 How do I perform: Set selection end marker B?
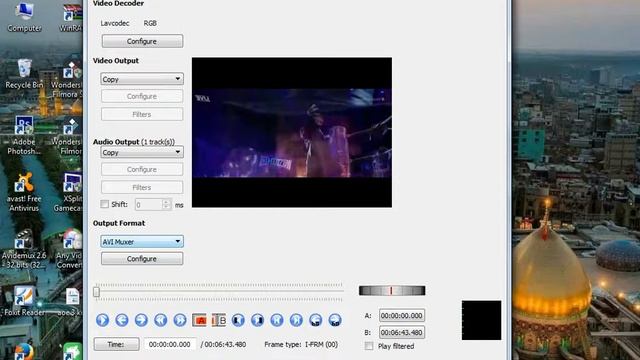coord(219,320)
